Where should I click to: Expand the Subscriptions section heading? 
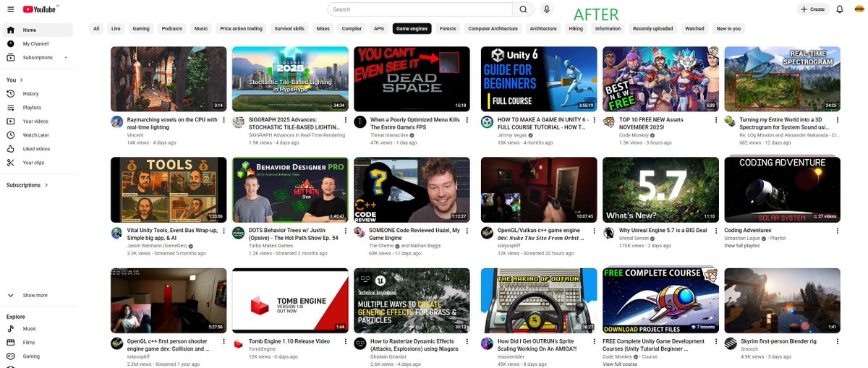(27, 185)
